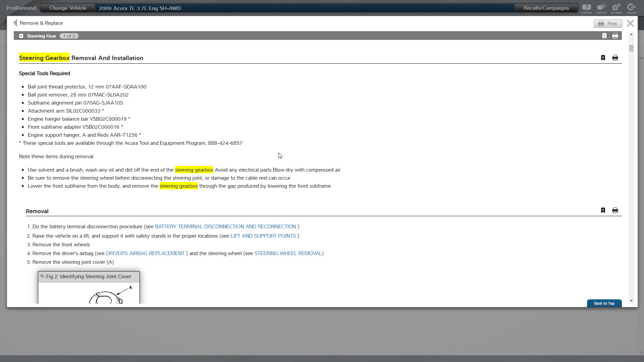Viewport: 644px width, 362px height.
Task: Open the Recalls/Campaigns tab
Action: pyautogui.click(x=546, y=8)
